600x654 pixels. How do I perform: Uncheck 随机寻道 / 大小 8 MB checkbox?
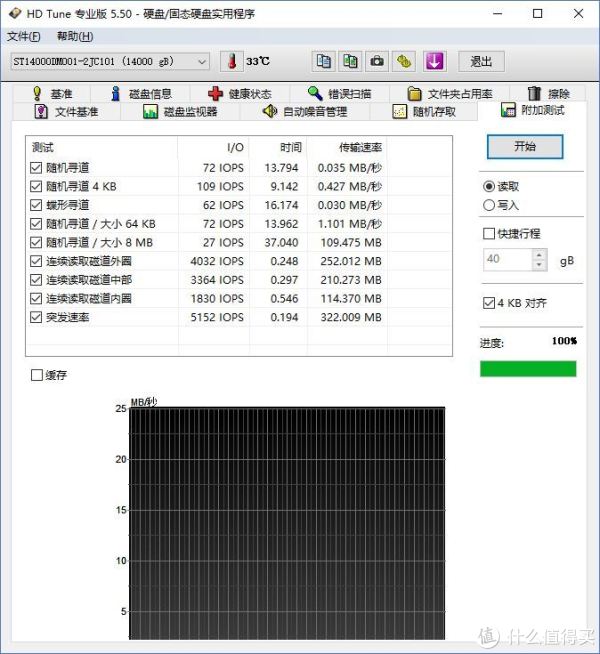pos(36,242)
